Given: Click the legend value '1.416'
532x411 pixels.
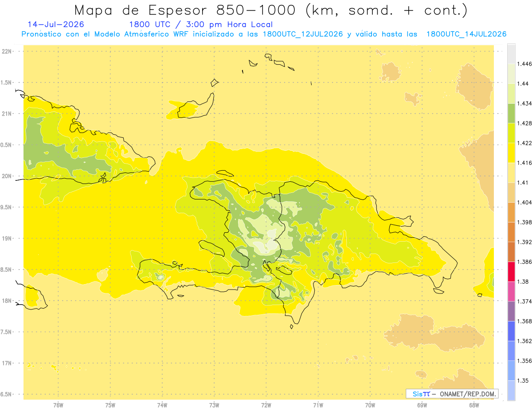Looking at the screenshot, I should coord(524,163).
